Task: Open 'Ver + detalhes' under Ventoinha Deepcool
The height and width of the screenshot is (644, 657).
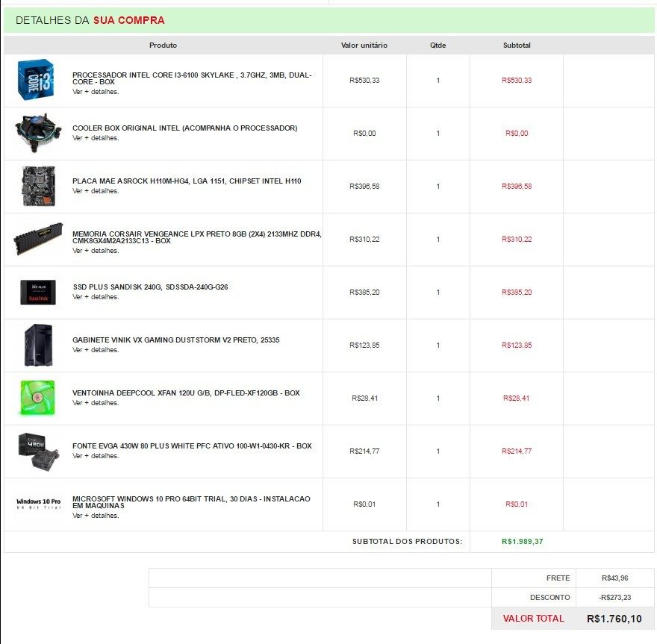Action: pos(96,403)
